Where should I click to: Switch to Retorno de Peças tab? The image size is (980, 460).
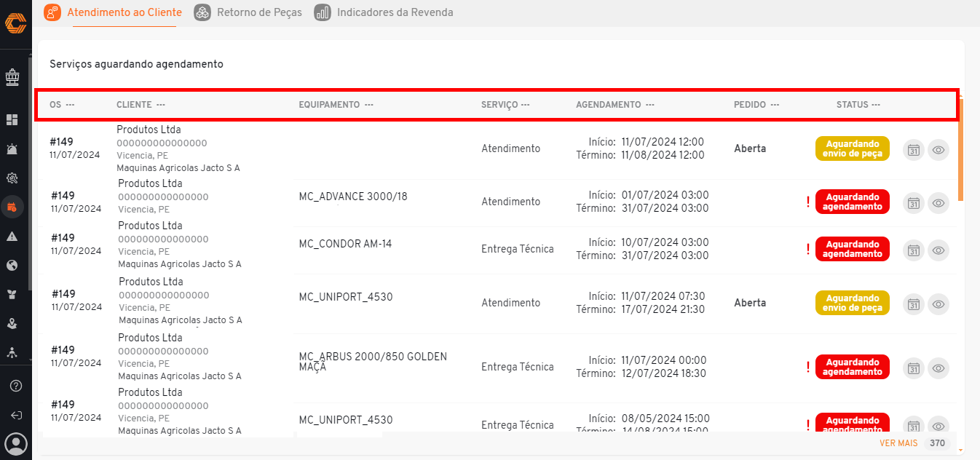tap(248, 12)
